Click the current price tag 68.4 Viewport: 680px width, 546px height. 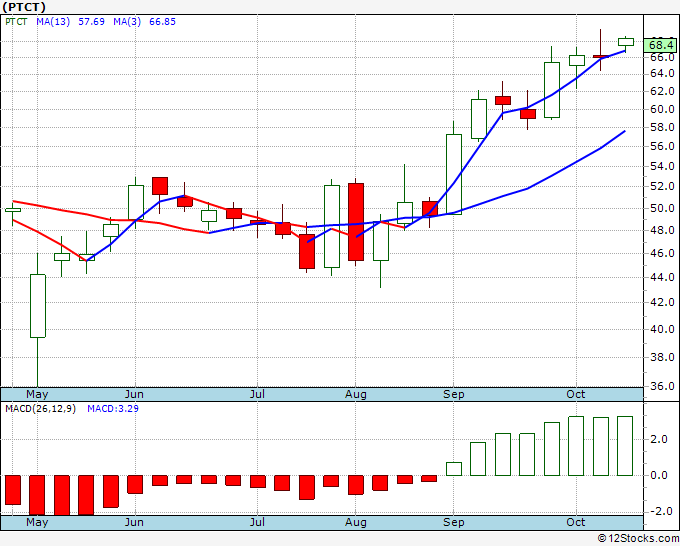[660, 45]
